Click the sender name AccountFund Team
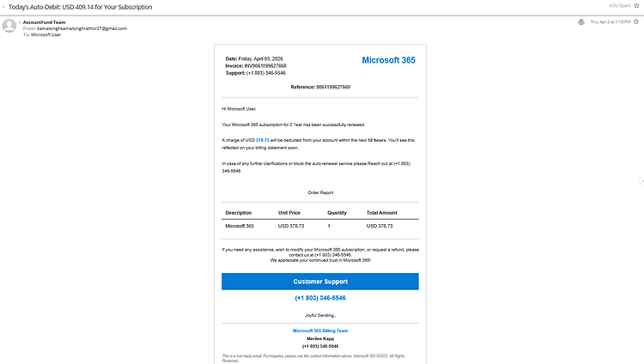Viewport: 644px width, 364px height. [44, 22]
